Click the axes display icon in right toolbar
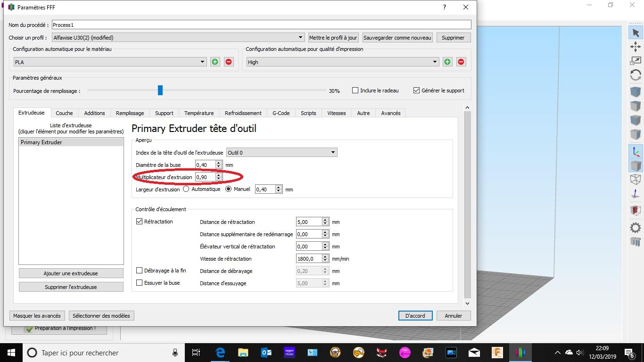644x362 pixels. coord(636,151)
